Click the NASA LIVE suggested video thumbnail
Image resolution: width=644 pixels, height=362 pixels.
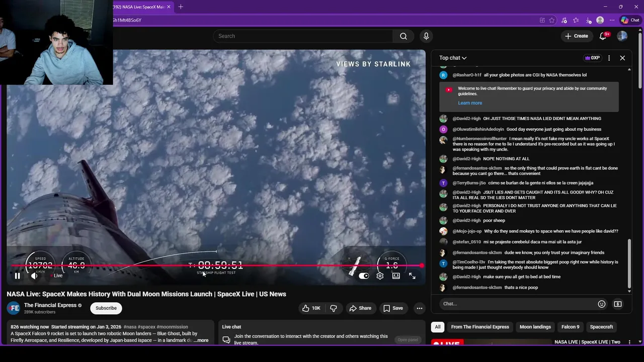coord(491,342)
